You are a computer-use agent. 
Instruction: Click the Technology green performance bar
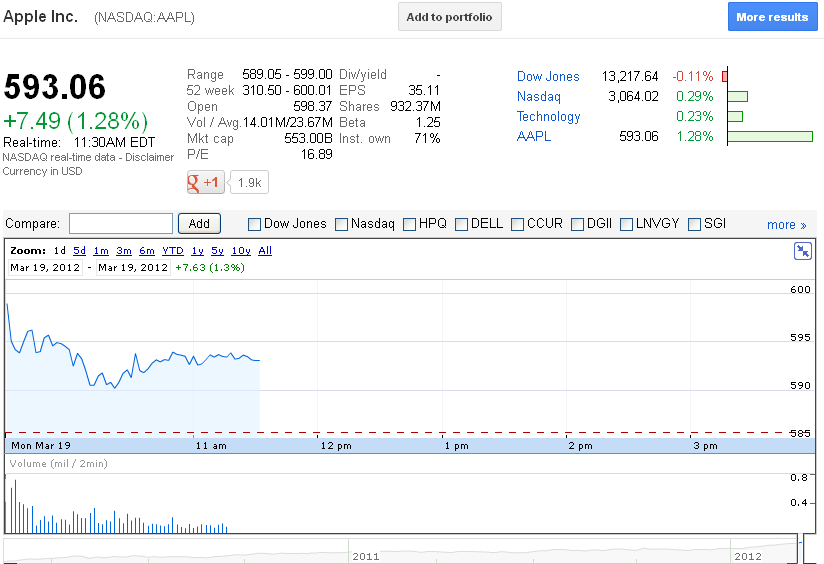(735, 117)
